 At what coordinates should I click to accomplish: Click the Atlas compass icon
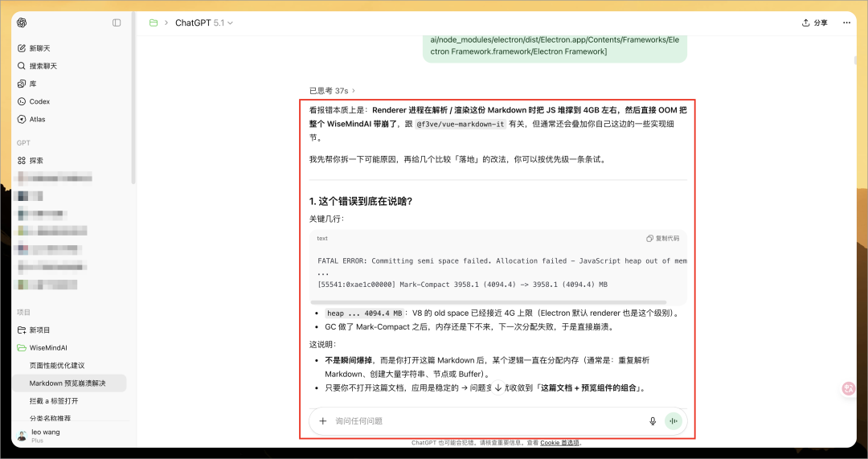click(x=22, y=119)
